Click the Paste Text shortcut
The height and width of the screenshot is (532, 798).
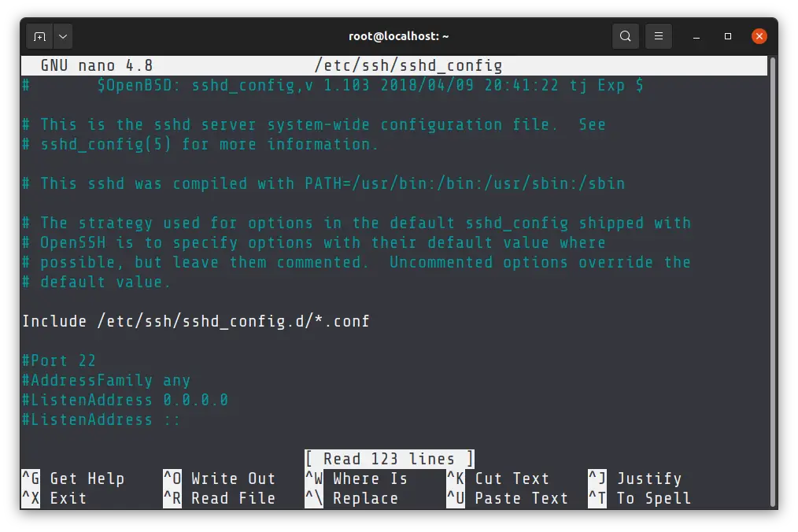[522, 498]
